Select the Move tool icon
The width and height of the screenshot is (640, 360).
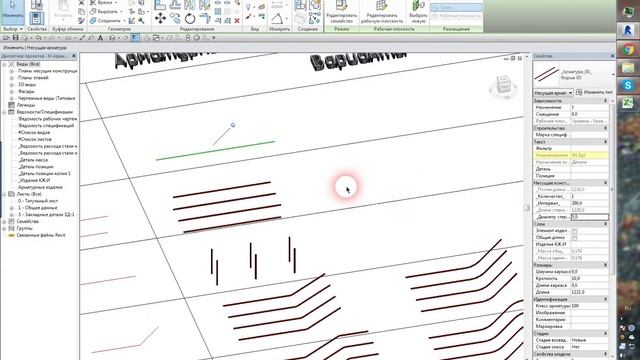[160, 18]
